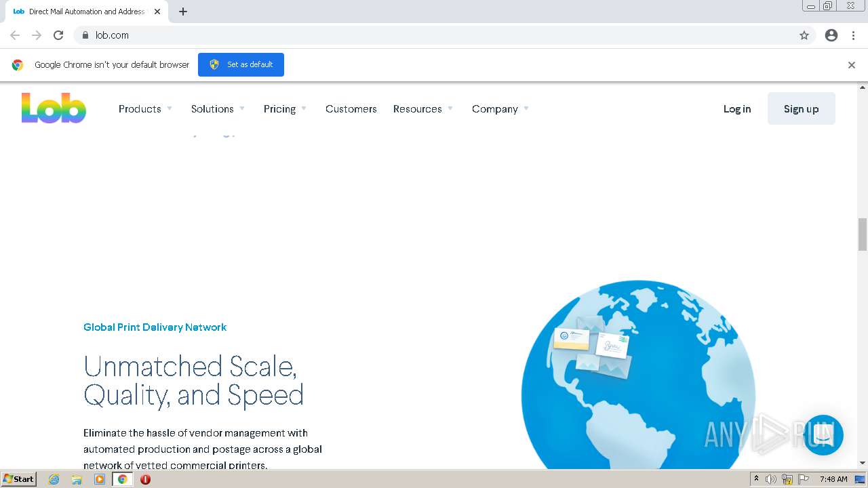
Task: Expand the Products dropdown menu
Action: click(x=145, y=108)
